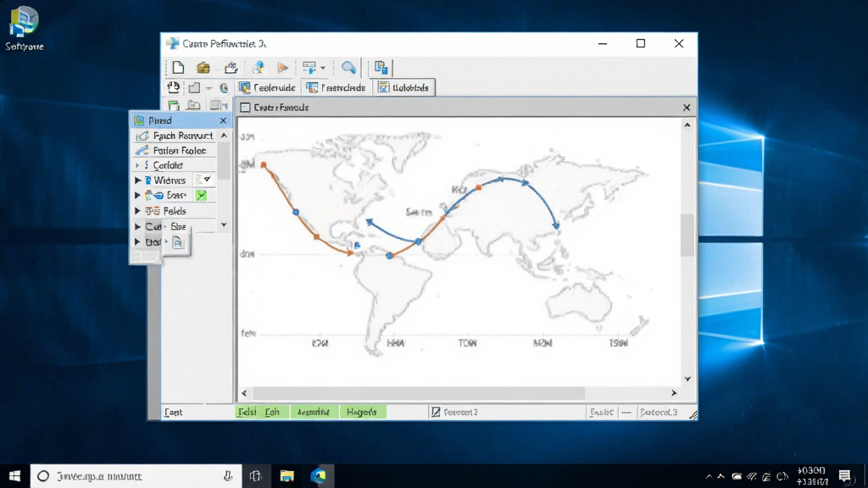Click the globe icon in the top toolbar
Viewport: 868px width, 488px height.
coord(258,68)
